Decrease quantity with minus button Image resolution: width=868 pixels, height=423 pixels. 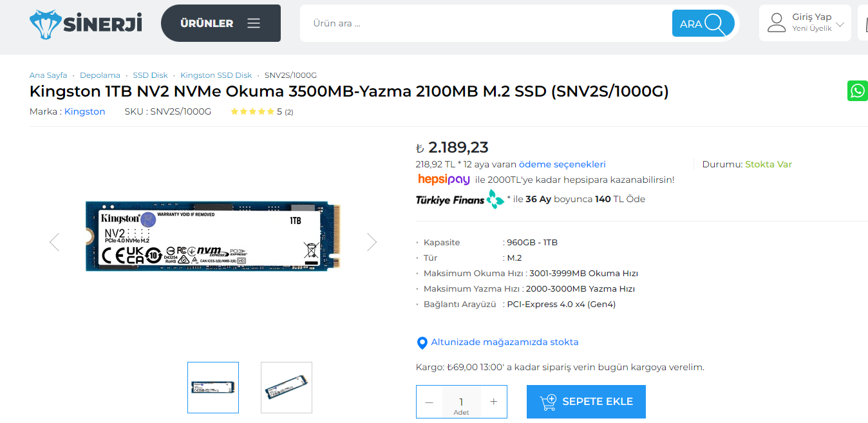429,402
